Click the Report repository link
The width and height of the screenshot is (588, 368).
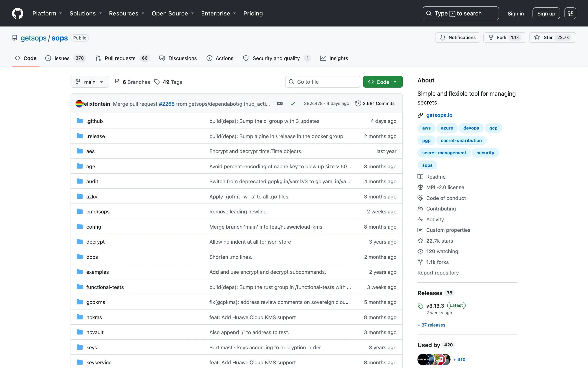tap(438, 273)
